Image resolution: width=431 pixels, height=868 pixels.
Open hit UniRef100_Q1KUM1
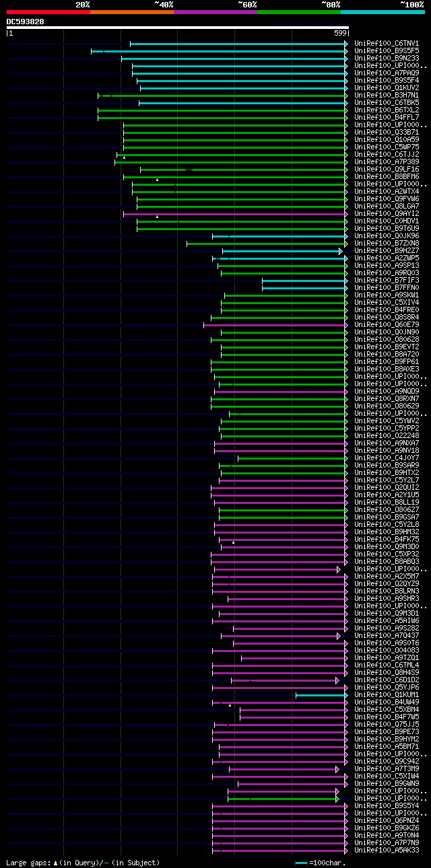coord(387,695)
